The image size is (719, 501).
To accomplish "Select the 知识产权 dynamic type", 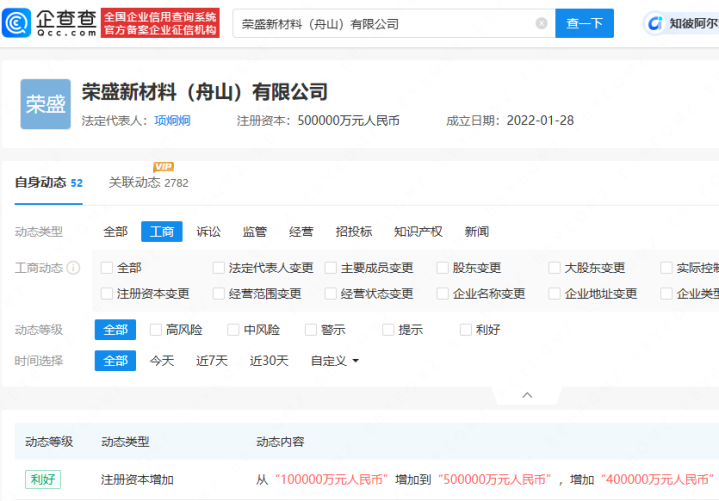I will point(418,231).
